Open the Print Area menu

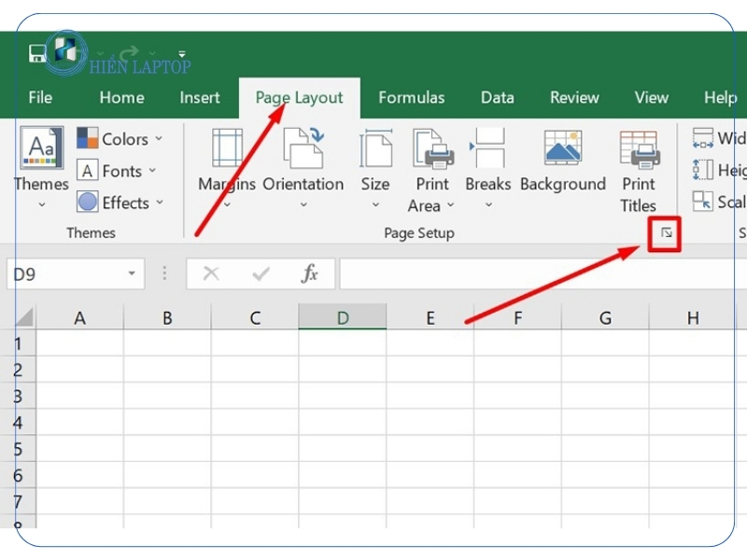pyautogui.click(x=432, y=170)
